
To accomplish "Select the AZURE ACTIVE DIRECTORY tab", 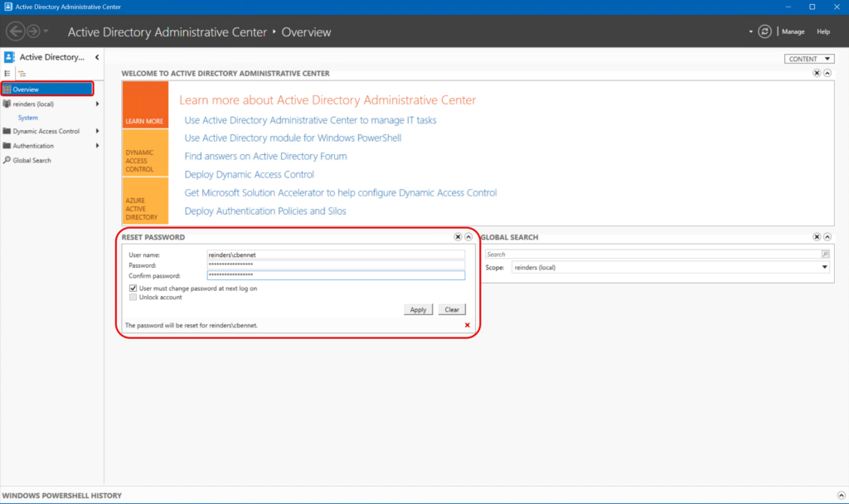I will click(x=145, y=201).
